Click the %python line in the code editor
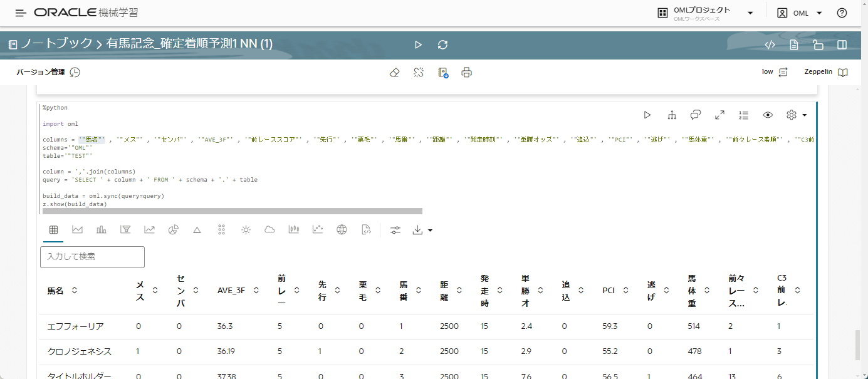Screen dimensions: 868x379 click(x=55, y=108)
